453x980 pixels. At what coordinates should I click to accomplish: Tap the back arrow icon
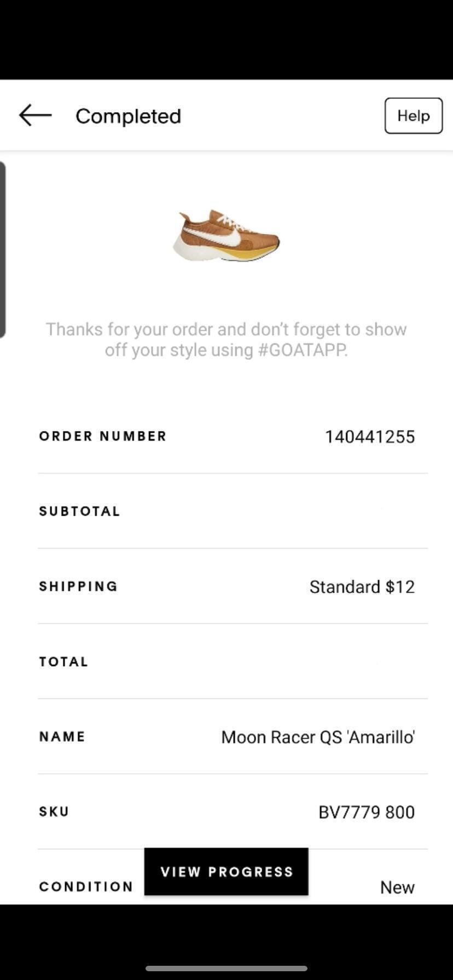pyautogui.click(x=35, y=116)
